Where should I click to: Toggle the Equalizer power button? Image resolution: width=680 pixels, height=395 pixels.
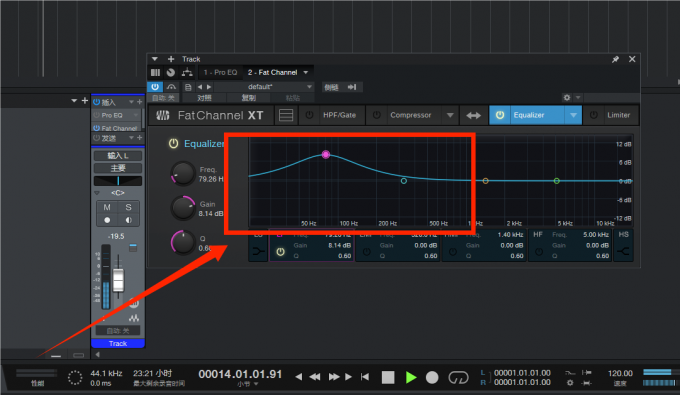500,115
